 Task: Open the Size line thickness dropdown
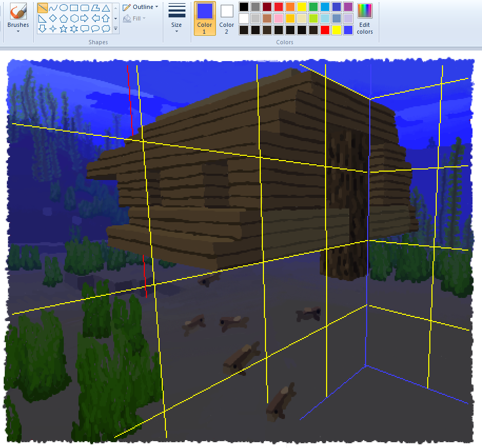click(176, 18)
